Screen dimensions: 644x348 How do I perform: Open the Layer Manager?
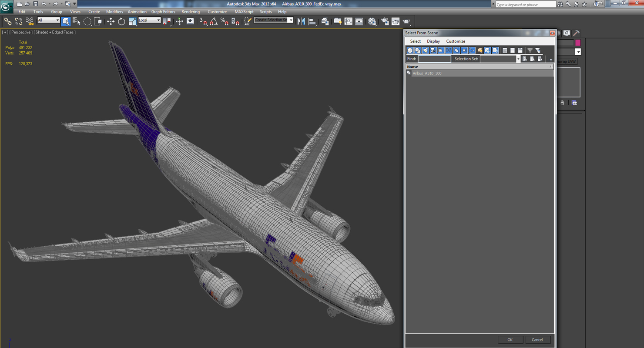(325, 21)
